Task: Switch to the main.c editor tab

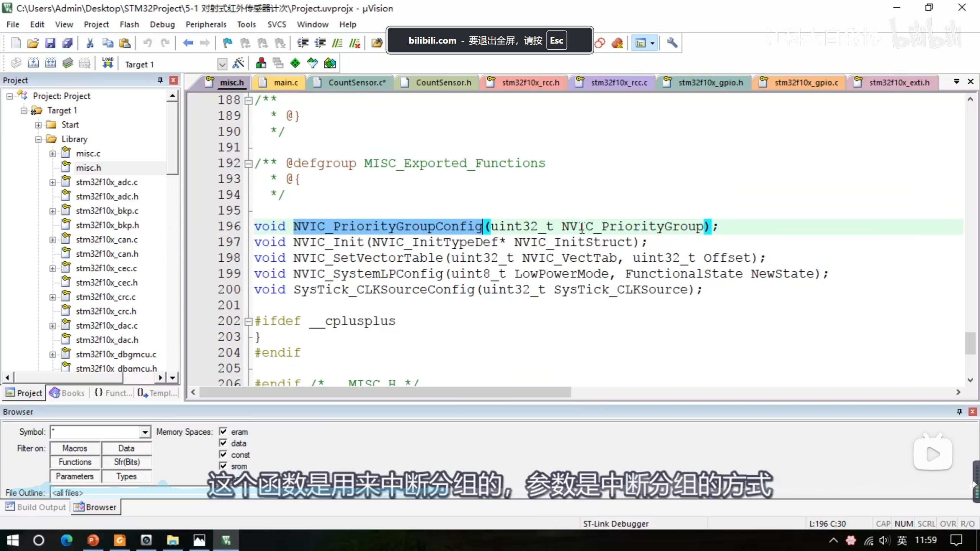Action: pyautogui.click(x=285, y=82)
